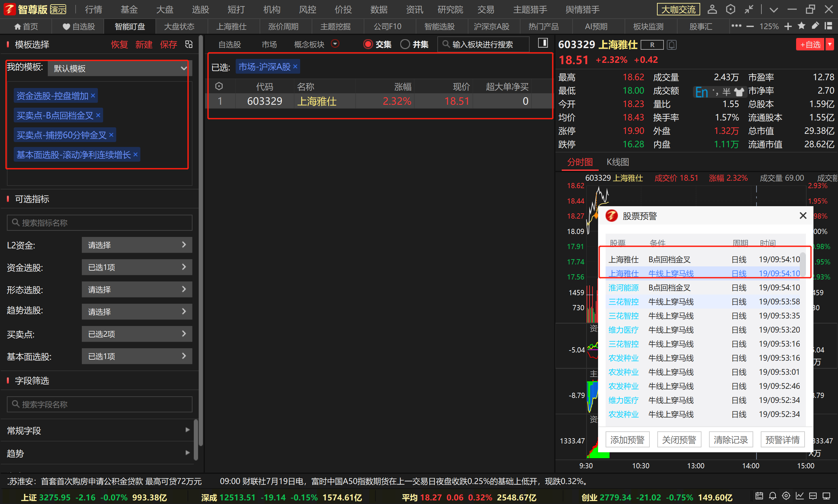Decrease zoom with the minus icon
Screen dimensions: 838x504
click(750, 26)
